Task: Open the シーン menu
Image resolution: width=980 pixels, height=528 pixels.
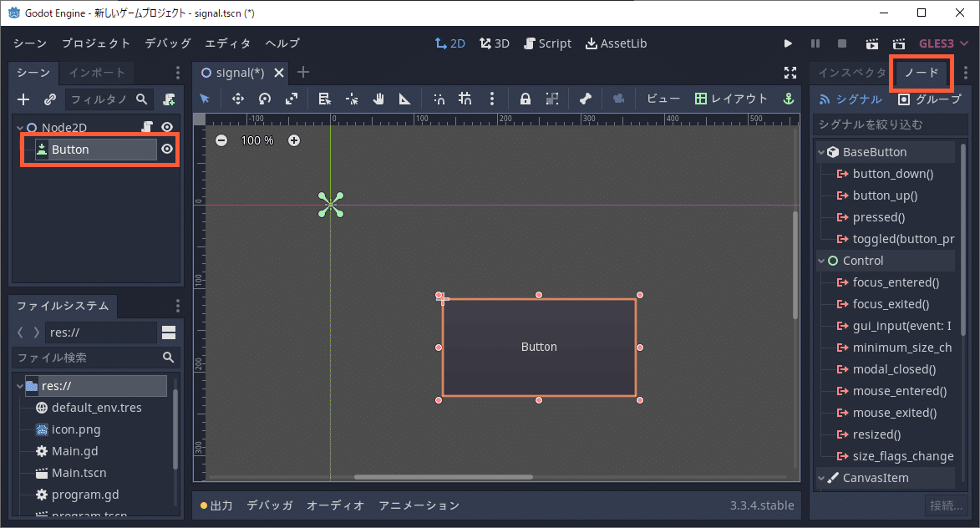Action: point(30,43)
